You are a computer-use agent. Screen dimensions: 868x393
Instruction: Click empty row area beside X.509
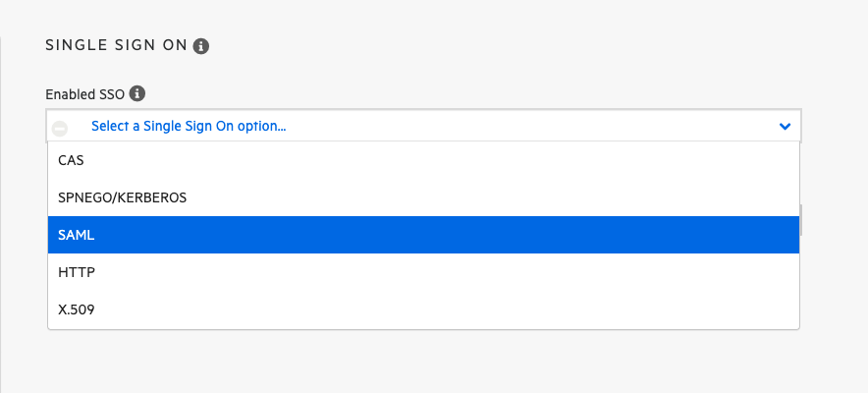click(442, 309)
